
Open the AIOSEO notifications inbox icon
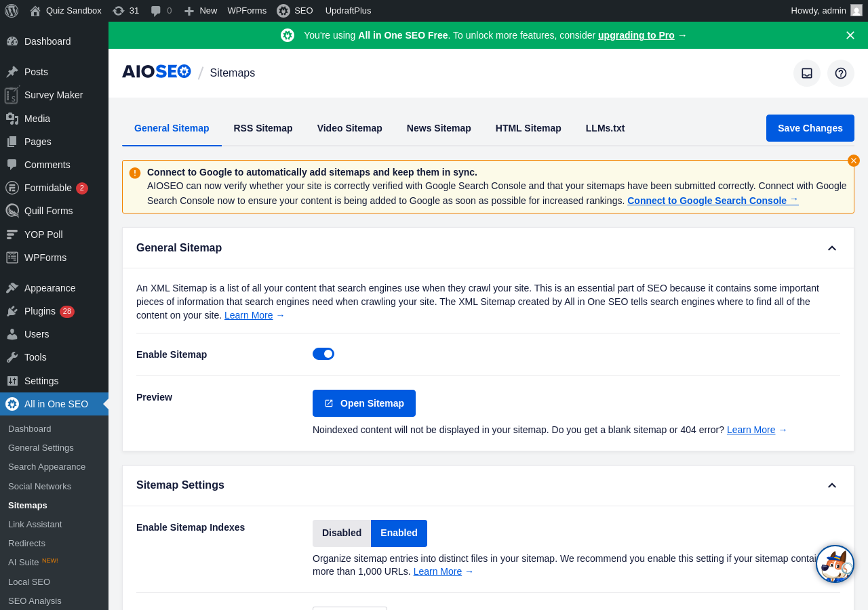tap(807, 73)
